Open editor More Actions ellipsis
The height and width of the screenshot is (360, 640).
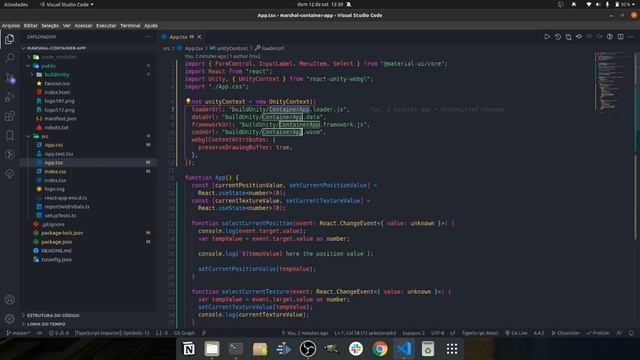coord(631,37)
